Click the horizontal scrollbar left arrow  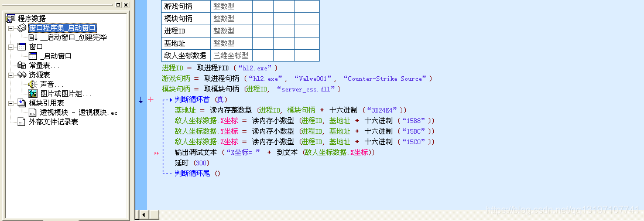coord(143,215)
